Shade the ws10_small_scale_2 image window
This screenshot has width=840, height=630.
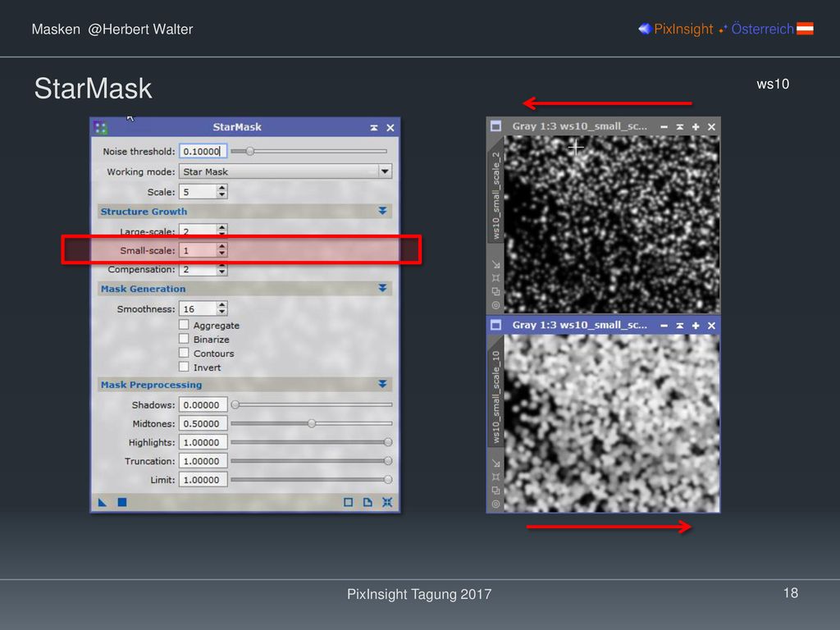tap(680, 127)
